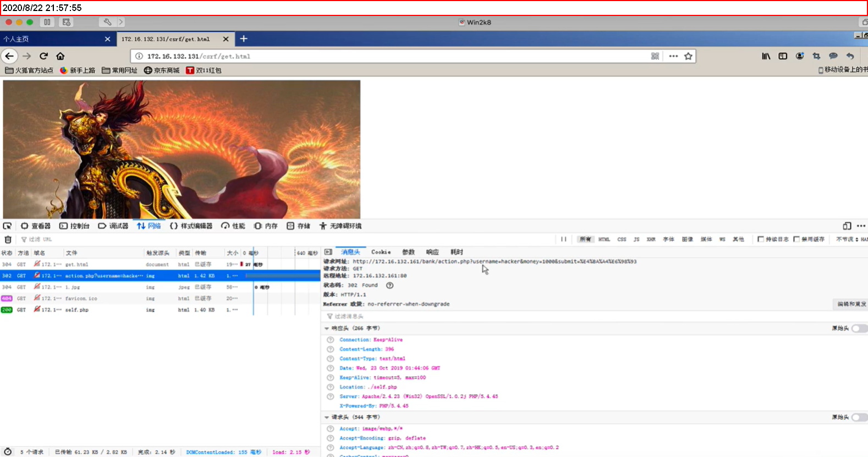Enable the persist logs checkbox

coord(761,239)
